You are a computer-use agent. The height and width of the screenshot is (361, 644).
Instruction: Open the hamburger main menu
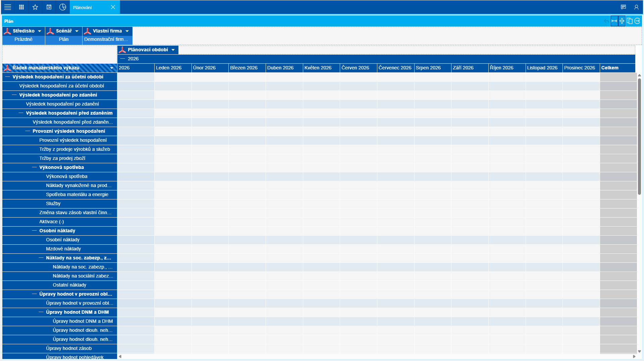coord(7,7)
